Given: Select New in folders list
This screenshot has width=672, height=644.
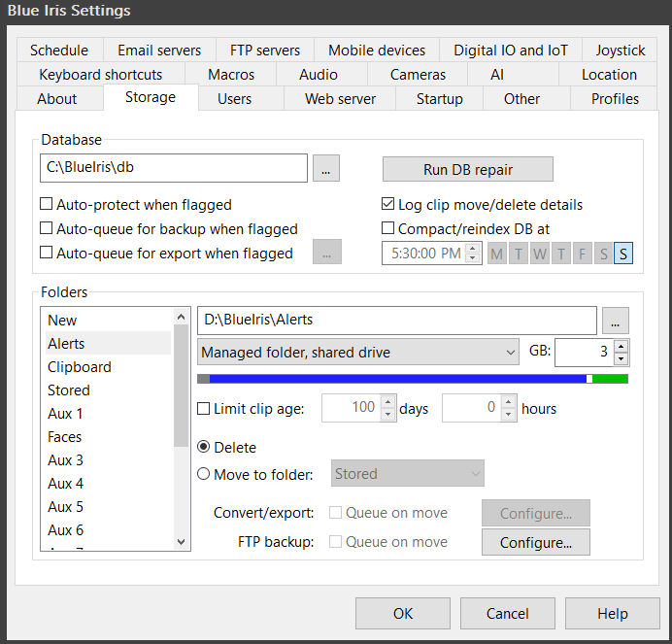Looking at the screenshot, I should (108, 320).
